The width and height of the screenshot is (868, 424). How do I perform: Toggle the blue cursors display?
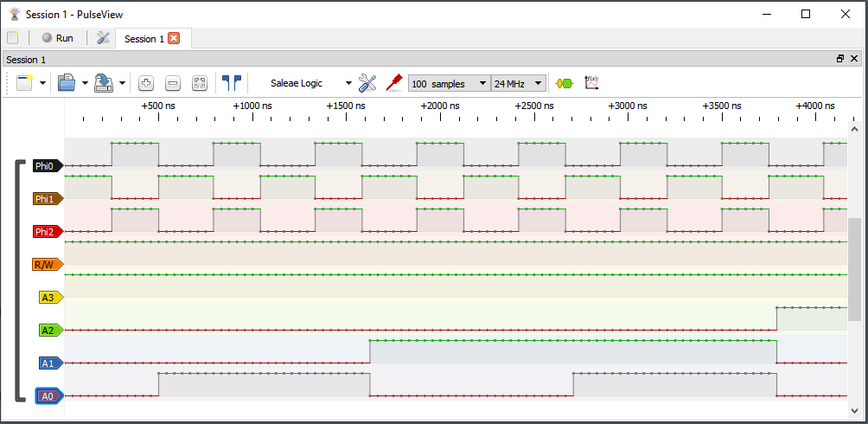(231, 83)
